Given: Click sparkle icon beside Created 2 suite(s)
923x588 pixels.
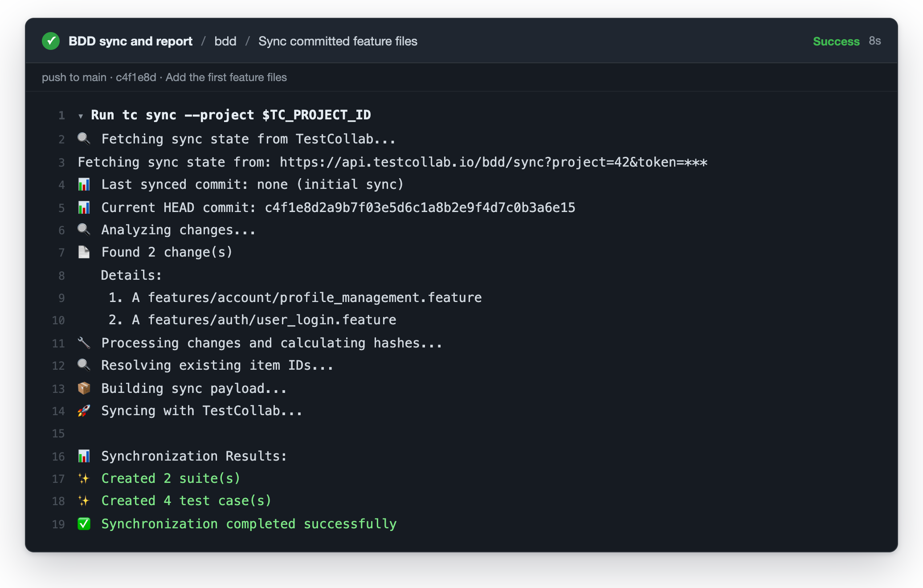Looking at the screenshot, I should coord(84,478).
